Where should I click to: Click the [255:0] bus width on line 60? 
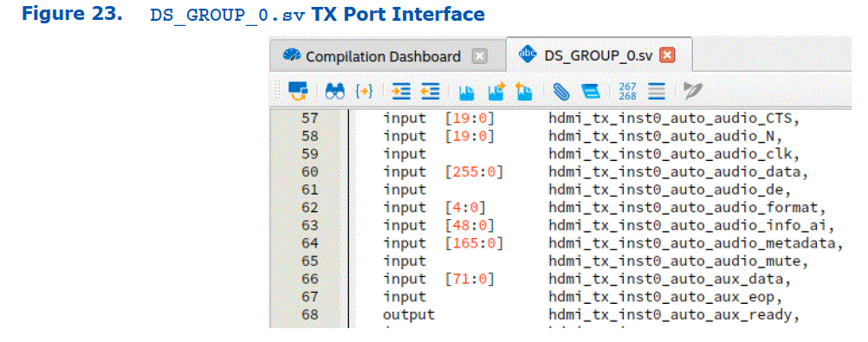(x=474, y=171)
